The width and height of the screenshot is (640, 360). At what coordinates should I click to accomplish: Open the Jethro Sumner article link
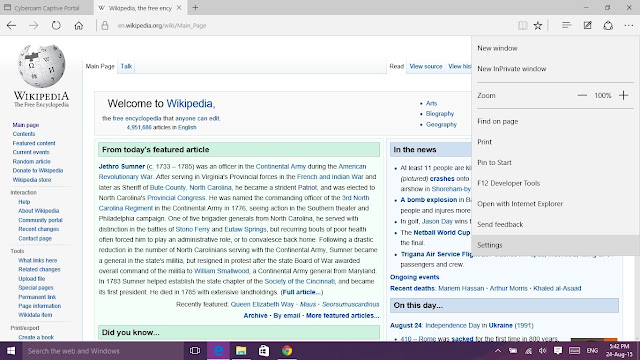coord(122,167)
